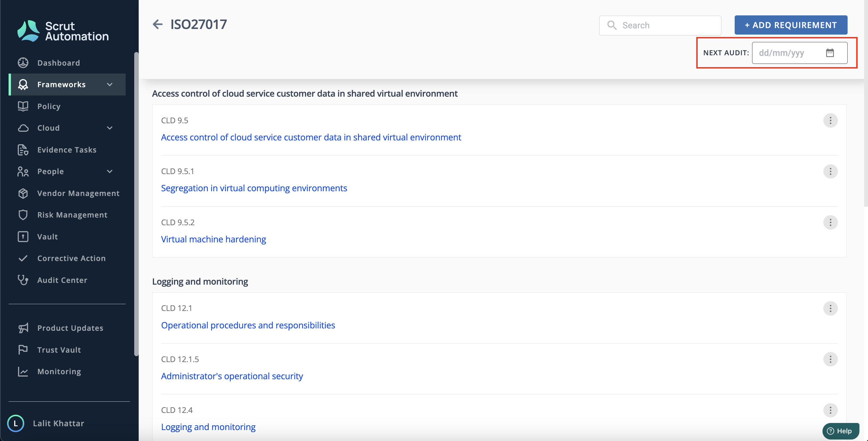Open Administrator's operational security link
The height and width of the screenshot is (441, 868).
[x=232, y=376]
